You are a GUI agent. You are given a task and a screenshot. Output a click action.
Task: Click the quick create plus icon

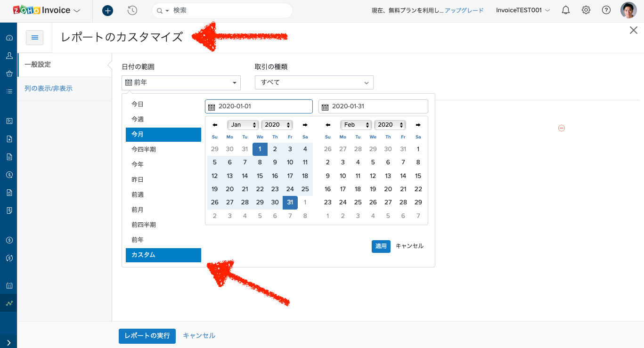[107, 10]
